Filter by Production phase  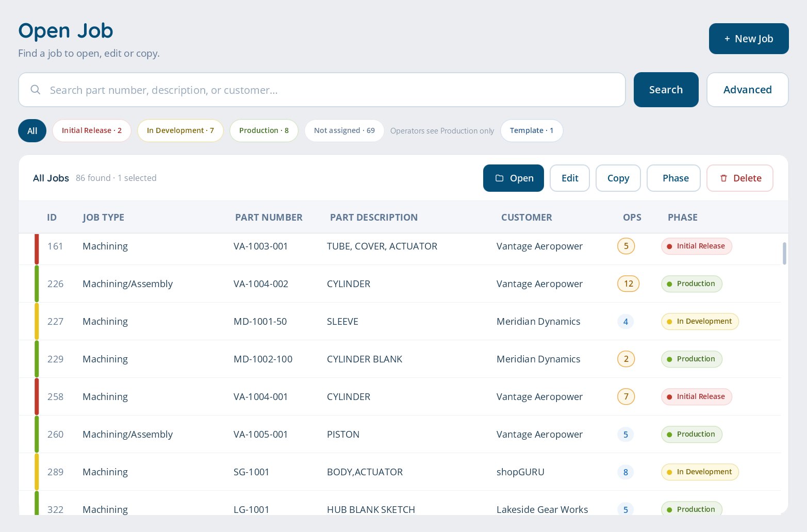263,130
